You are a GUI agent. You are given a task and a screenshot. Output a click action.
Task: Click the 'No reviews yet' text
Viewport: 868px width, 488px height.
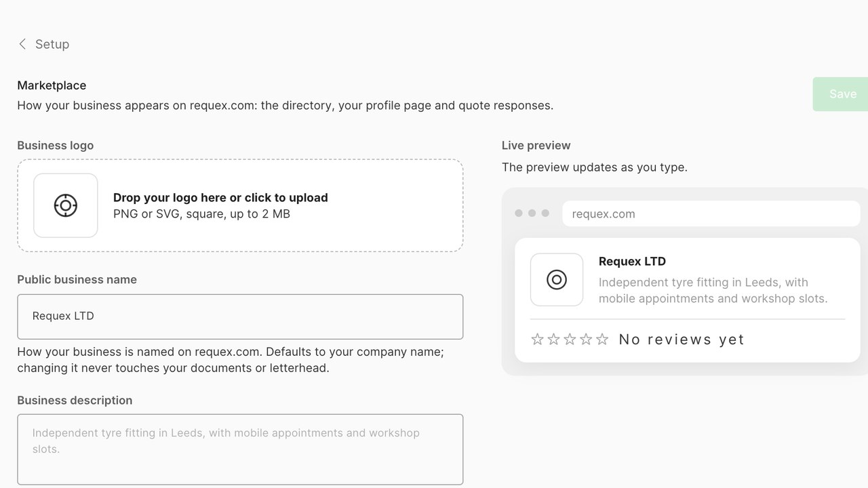pos(682,340)
